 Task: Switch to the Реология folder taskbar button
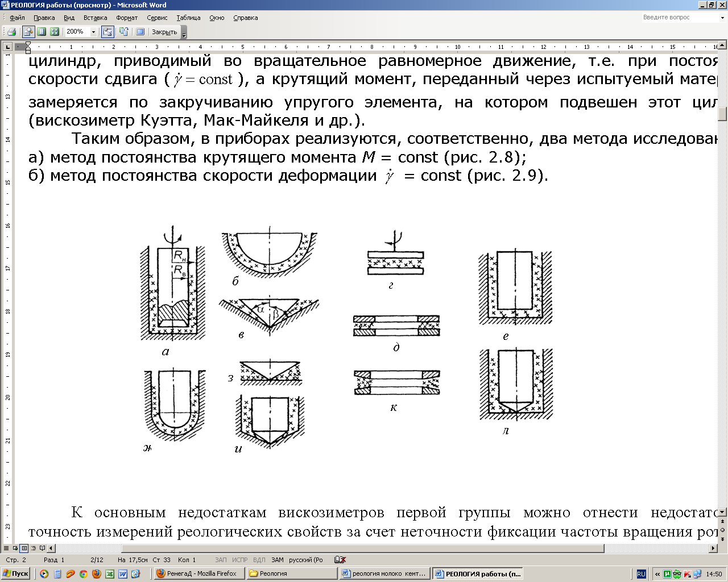[292, 573]
